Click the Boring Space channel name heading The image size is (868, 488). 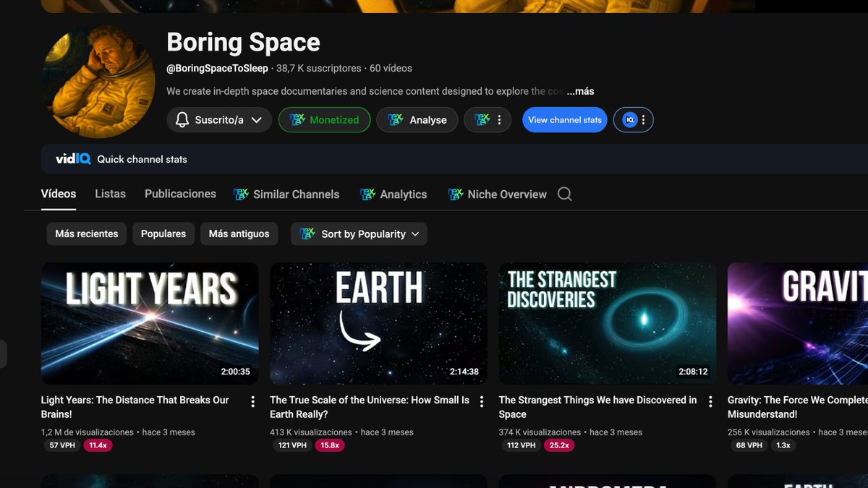point(243,42)
